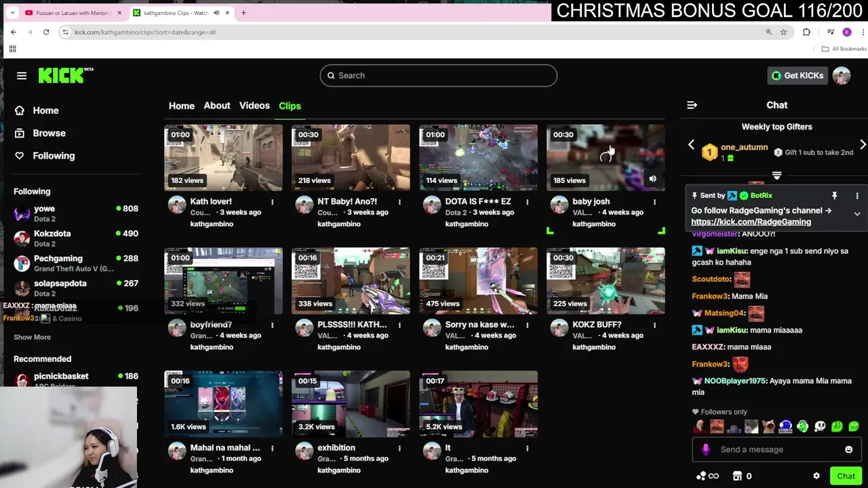Collapse the chat panel

[x=692, y=105]
